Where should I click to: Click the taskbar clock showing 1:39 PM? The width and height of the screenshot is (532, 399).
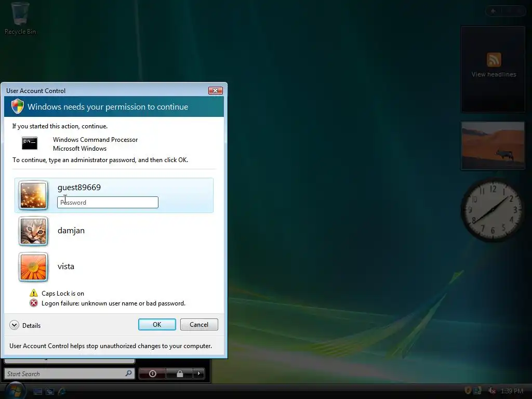click(x=512, y=391)
